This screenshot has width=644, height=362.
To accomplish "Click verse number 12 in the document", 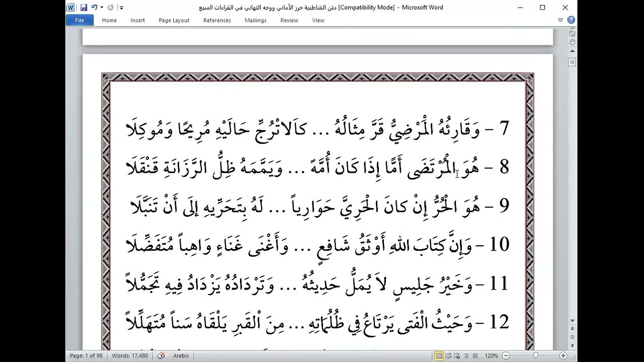I will [x=499, y=322].
